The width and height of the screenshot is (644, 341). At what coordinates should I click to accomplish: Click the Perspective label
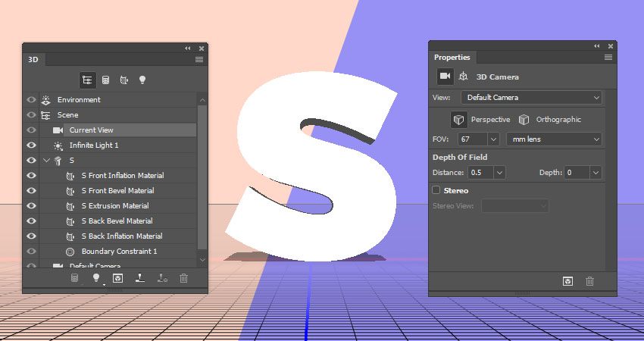(x=490, y=120)
